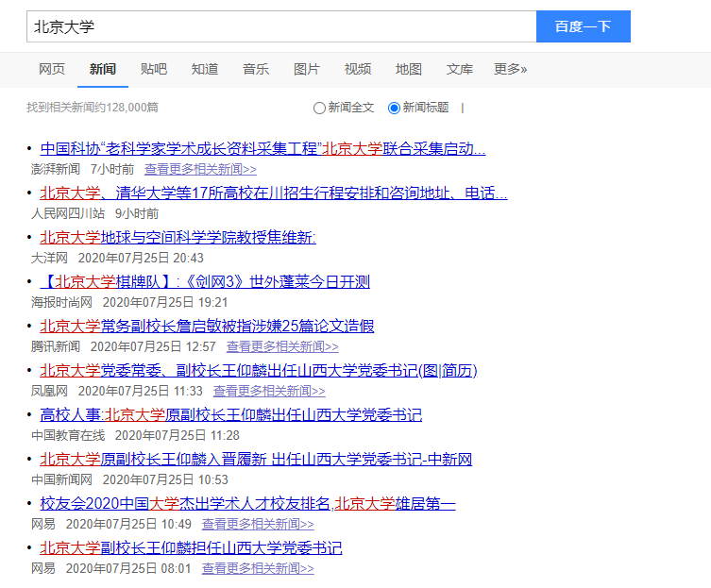Click 查看更多相关新闻 beside 网易 10:49
The width and height of the screenshot is (711, 588).
point(258,525)
